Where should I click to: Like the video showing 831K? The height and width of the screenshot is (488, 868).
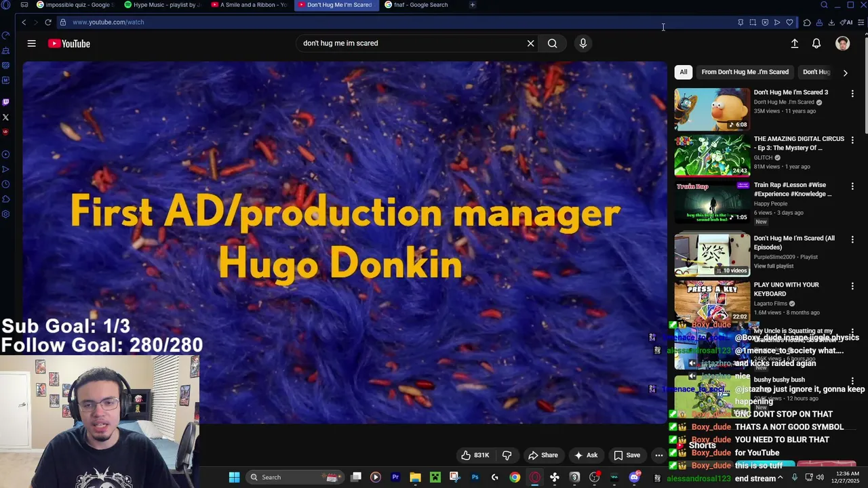[x=475, y=455]
